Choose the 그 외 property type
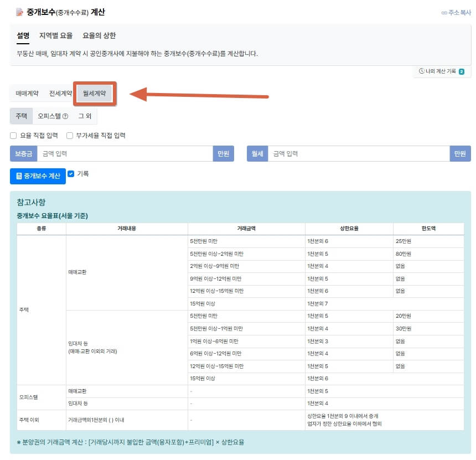The height and width of the screenshot is (460, 476). [85, 116]
